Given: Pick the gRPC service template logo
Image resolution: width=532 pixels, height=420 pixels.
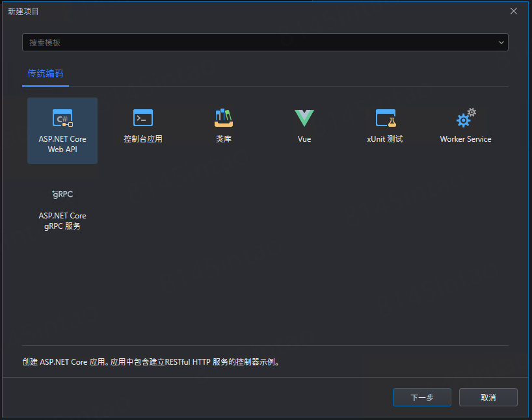Looking at the screenshot, I should pyautogui.click(x=62, y=194).
